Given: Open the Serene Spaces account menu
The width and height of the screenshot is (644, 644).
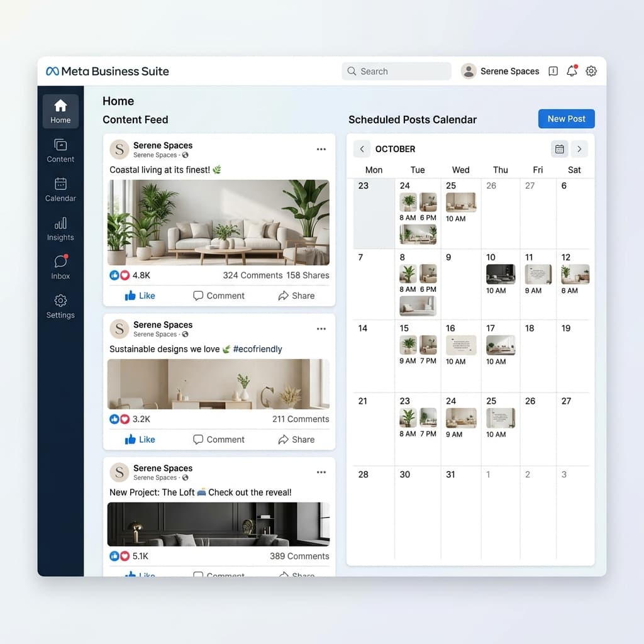Looking at the screenshot, I should pyautogui.click(x=501, y=71).
